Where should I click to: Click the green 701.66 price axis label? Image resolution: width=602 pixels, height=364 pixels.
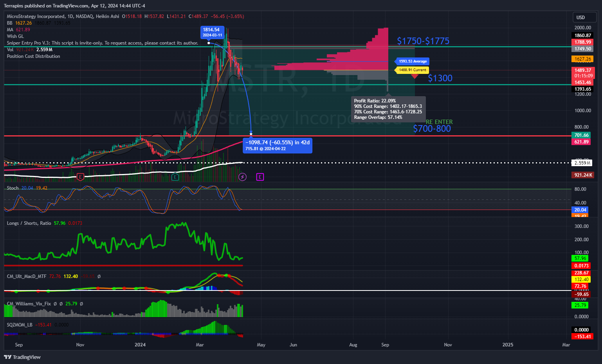(581, 135)
